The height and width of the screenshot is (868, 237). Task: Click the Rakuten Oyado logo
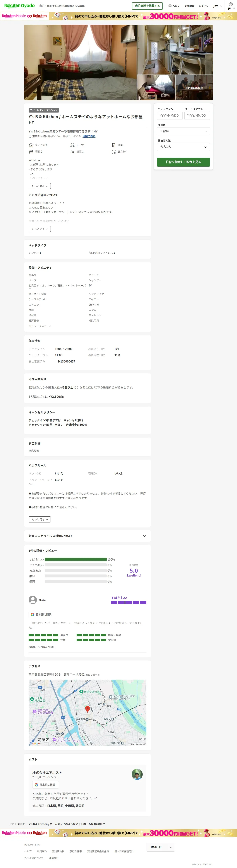point(19,6)
